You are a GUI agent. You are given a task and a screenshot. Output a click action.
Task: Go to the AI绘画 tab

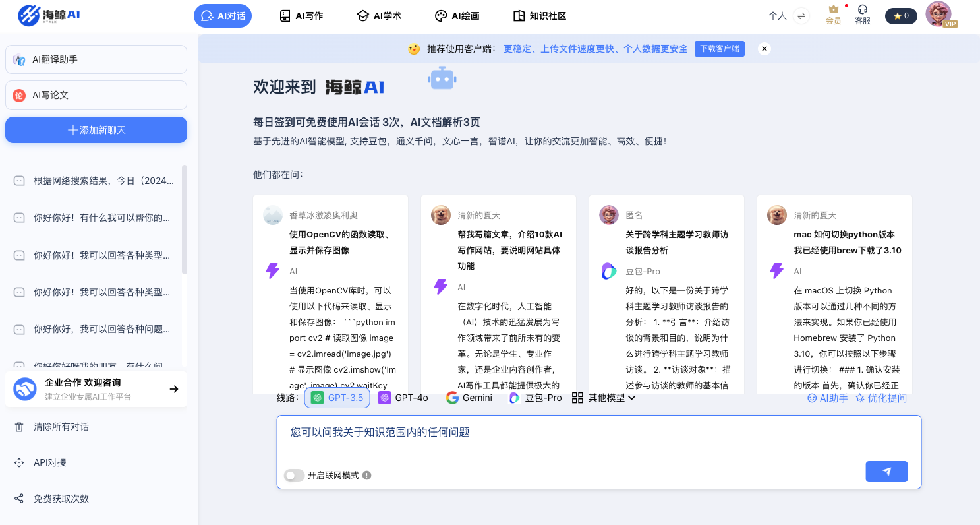[457, 16]
